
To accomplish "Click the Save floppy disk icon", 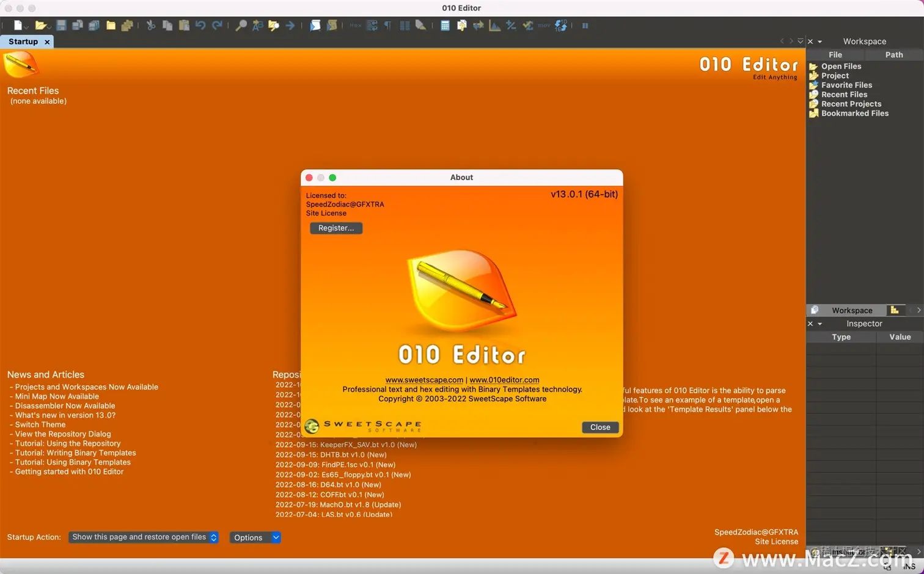I will [61, 26].
